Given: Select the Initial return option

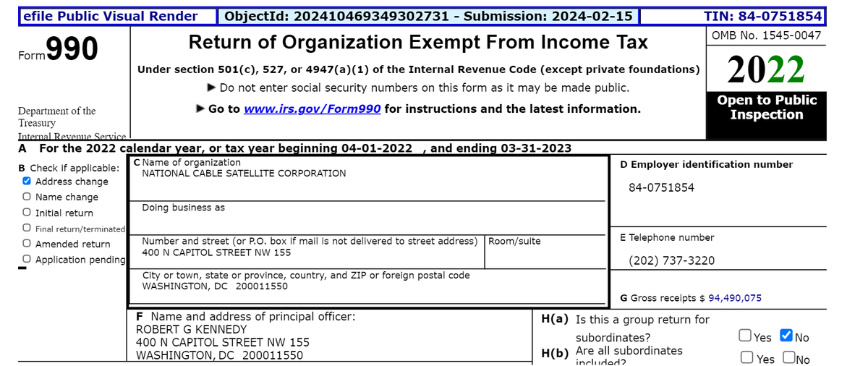Looking at the screenshot, I should pyautogui.click(x=27, y=213).
